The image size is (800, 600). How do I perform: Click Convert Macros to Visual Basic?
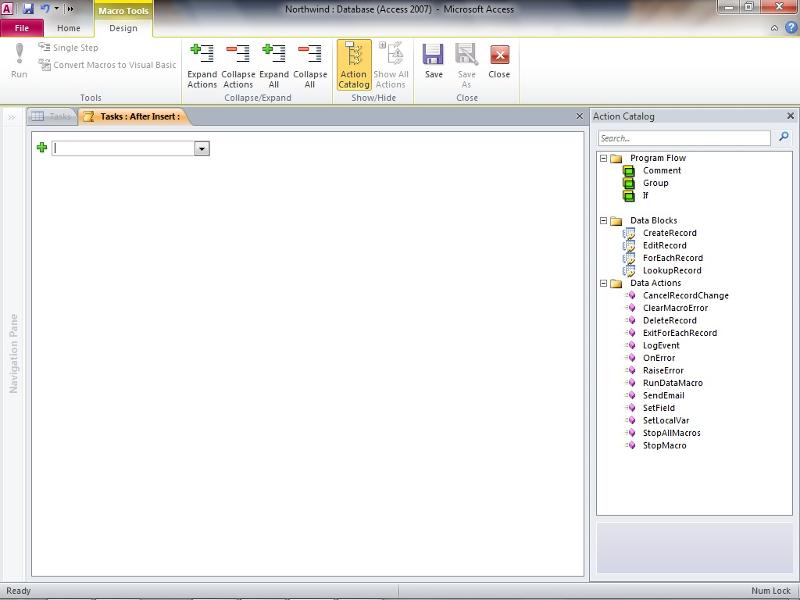pos(108,65)
